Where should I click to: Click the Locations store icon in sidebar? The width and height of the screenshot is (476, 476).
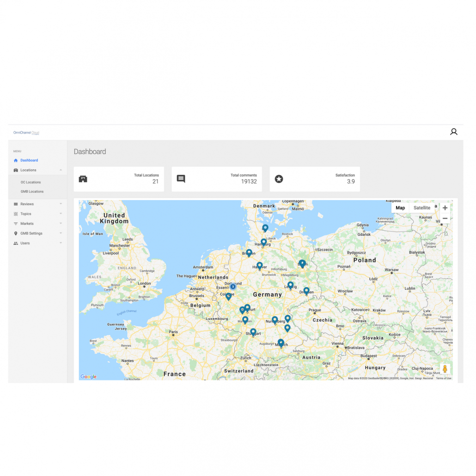(16, 170)
